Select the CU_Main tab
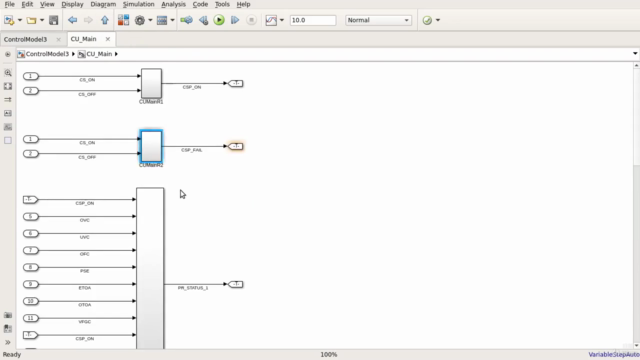 [83, 39]
